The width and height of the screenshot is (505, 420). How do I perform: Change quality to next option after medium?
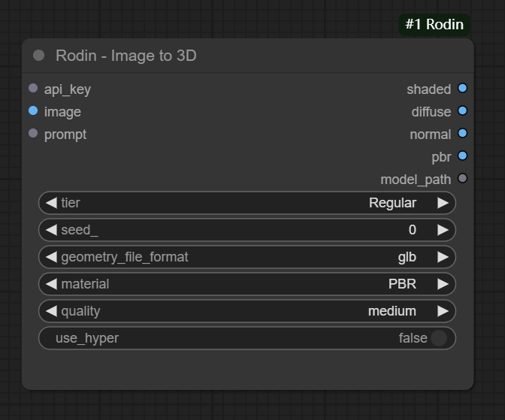[x=443, y=311]
